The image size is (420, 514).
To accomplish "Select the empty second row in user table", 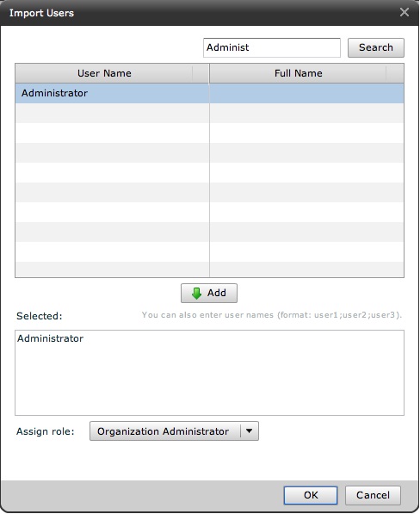I will 209,113.
